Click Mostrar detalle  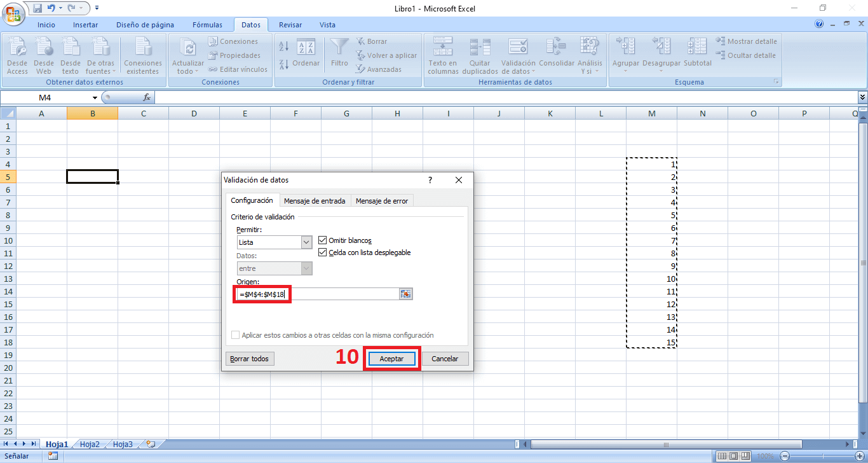[x=747, y=41]
